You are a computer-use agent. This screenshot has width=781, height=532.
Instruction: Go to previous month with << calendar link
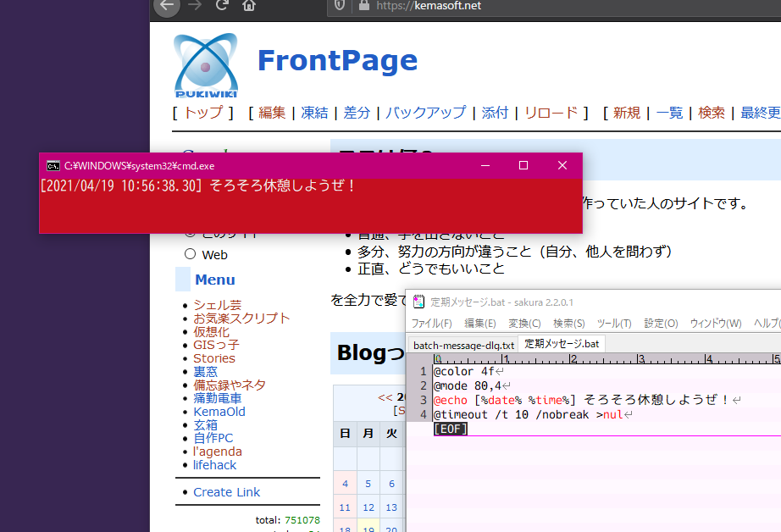pos(385,397)
